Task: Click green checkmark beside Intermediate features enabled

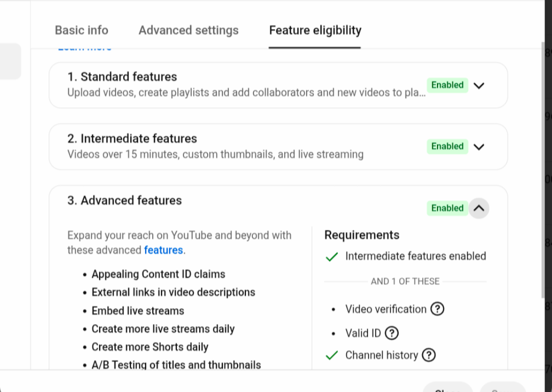Action: tap(332, 257)
